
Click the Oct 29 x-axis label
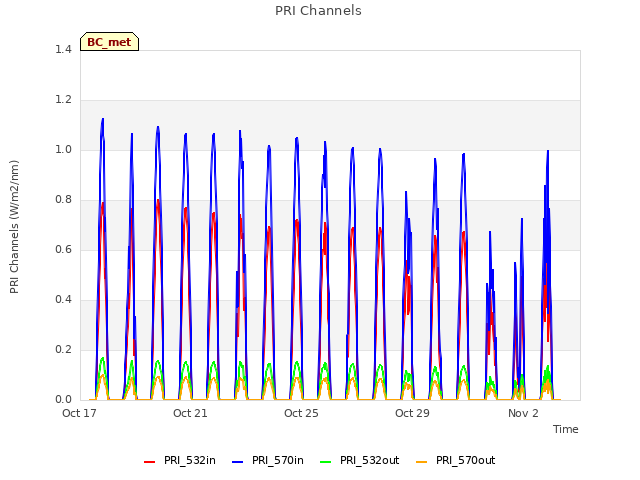pos(412,413)
